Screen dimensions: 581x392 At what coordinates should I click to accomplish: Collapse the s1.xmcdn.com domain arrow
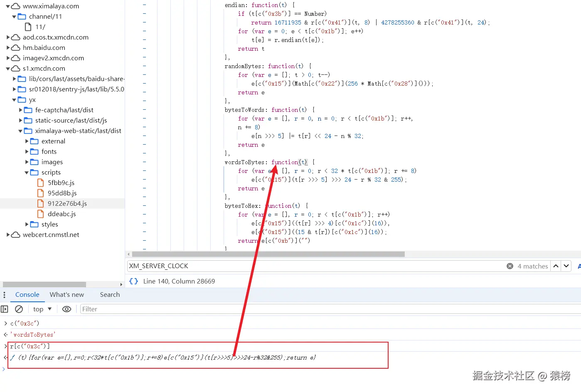point(8,69)
